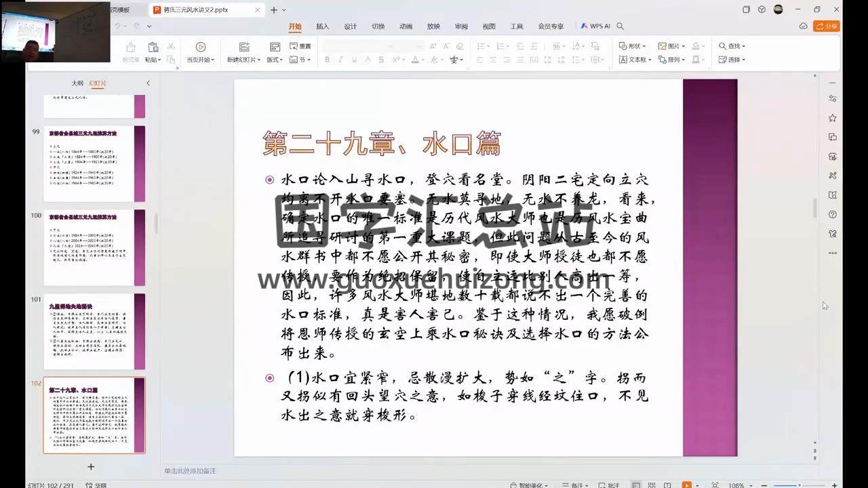868x488 pixels.
Task: Open the 插入 ribbon tab
Action: click(x=322, y=26)
